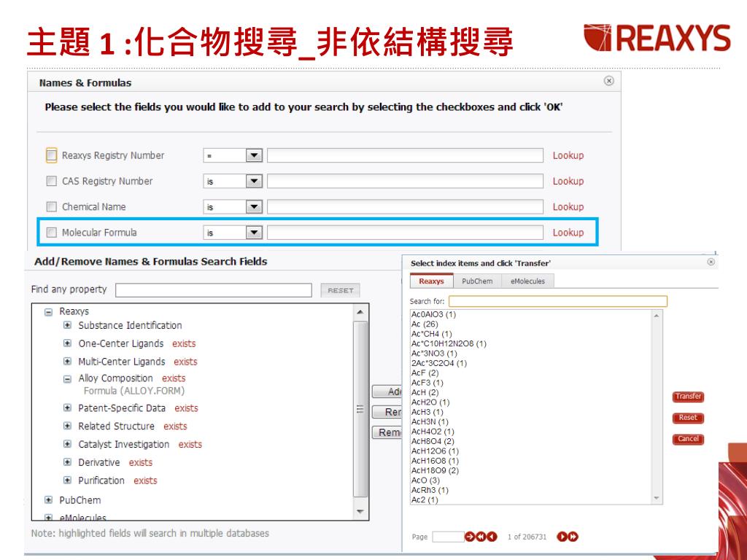The height and width of the screenshot is (560, 747).
Task: Click Lookup for Molecular Formula
Action: coord(568,233)
